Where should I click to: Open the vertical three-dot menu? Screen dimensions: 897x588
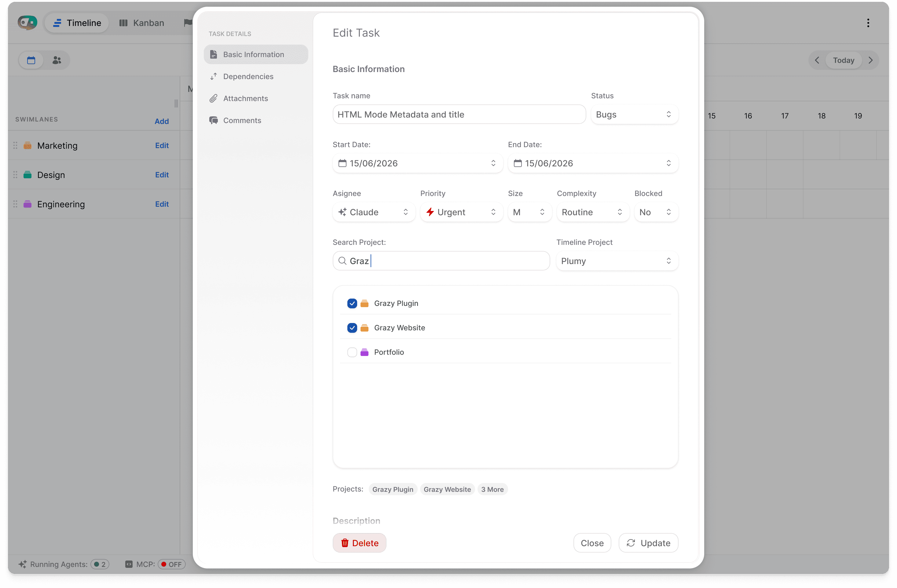(868, 23)
